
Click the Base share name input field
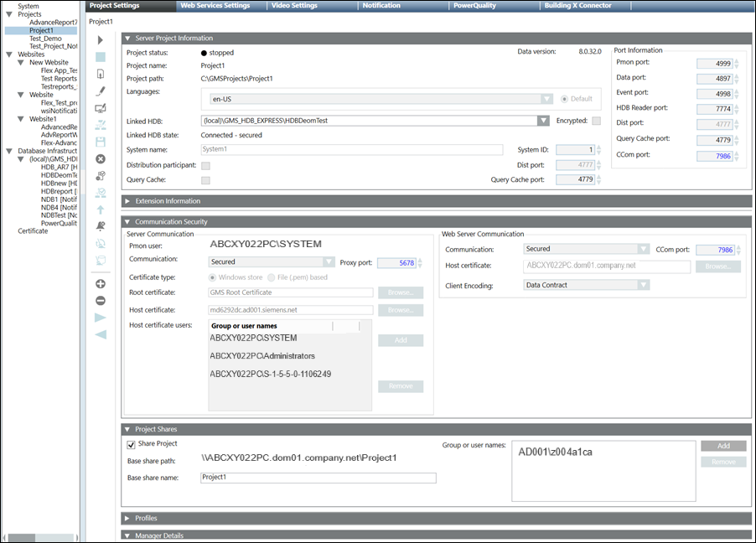(318, 478)
